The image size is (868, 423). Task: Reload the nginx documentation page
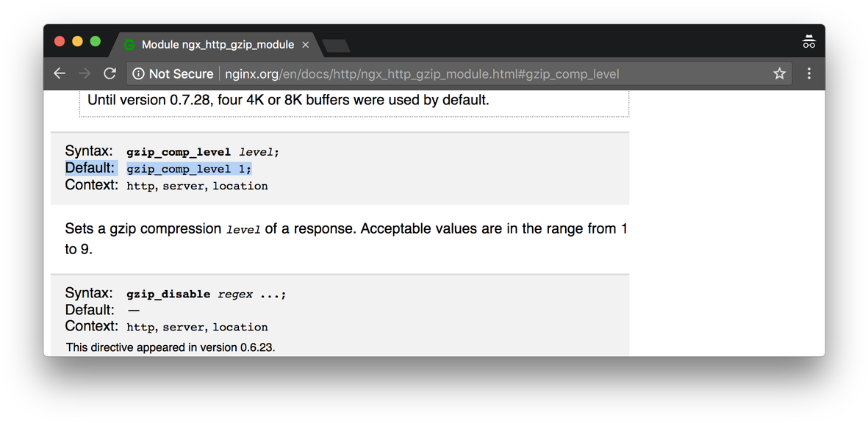110,73
